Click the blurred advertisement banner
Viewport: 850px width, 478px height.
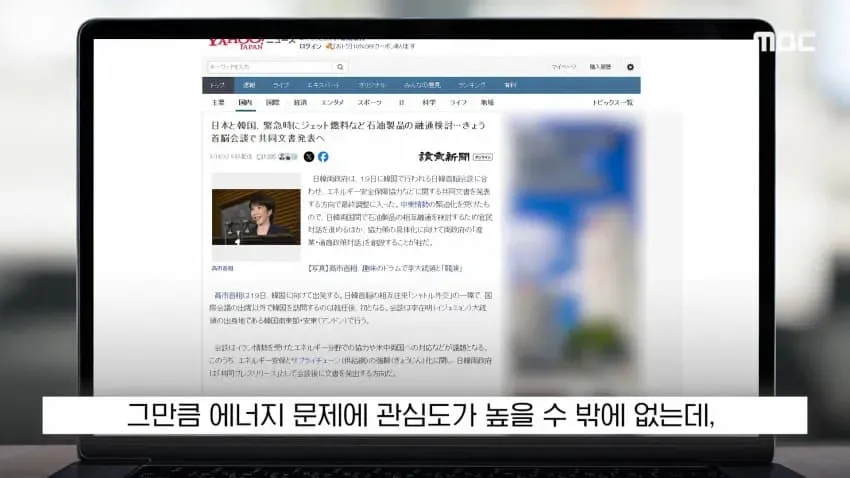coord(574,252)
